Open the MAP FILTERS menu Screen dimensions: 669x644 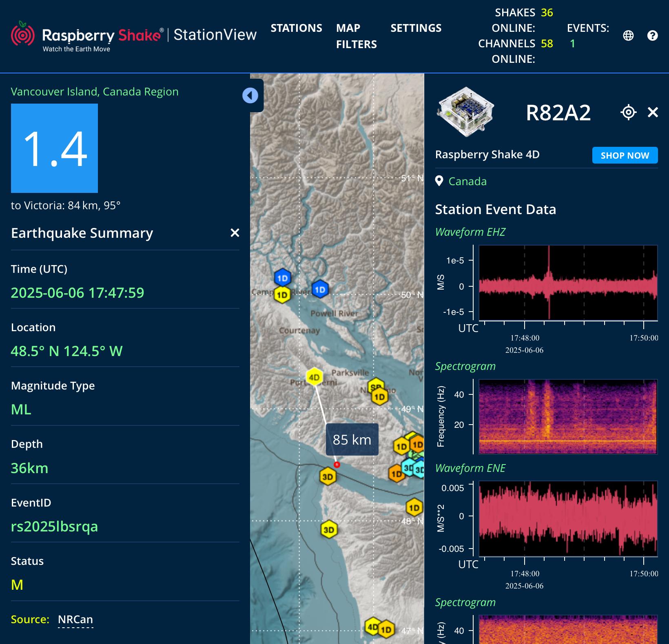coord(356,36)
